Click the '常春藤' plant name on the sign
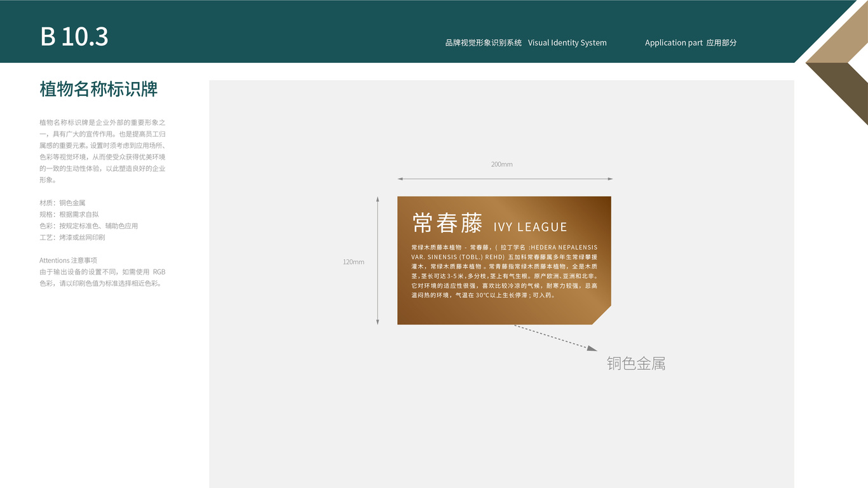This screenshot has height=488, width=868. coord(447,223)
